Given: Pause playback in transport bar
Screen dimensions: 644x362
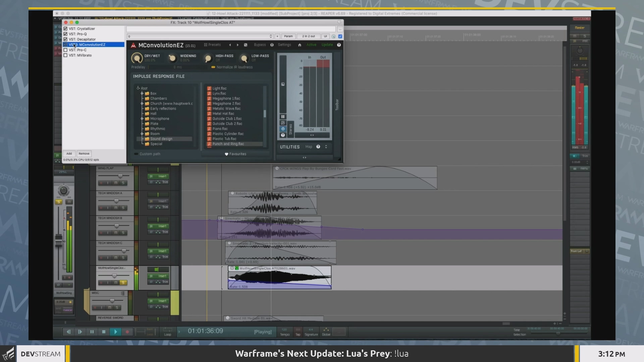Looking at the screenshot, I should point(92,332).
